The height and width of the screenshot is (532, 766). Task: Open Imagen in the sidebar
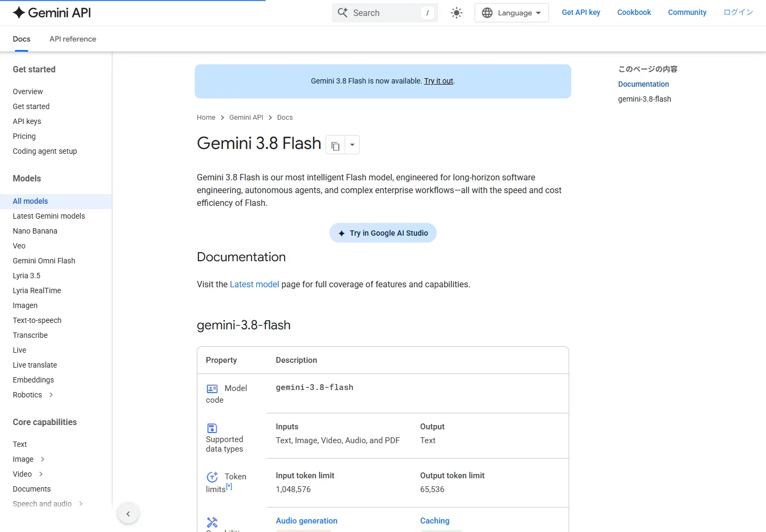click(25, 305)
